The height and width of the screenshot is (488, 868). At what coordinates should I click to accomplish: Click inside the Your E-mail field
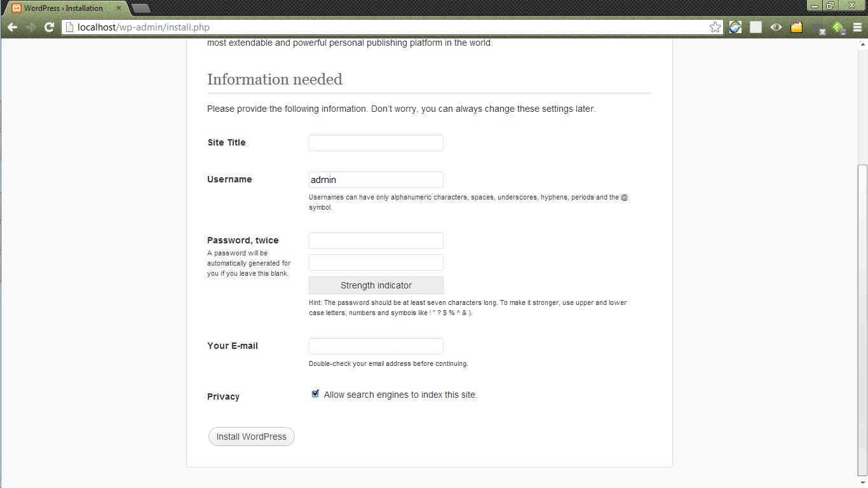pos(376,346)
